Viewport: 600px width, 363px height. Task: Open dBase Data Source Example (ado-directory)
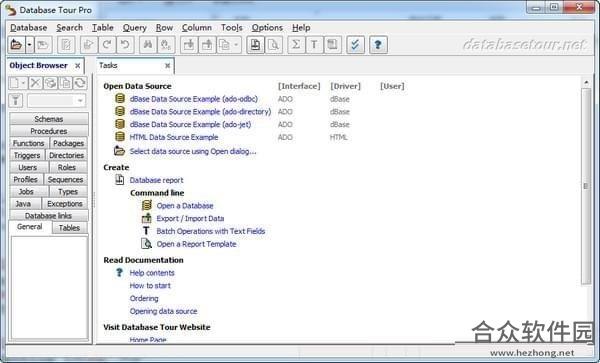pos(200,112)
